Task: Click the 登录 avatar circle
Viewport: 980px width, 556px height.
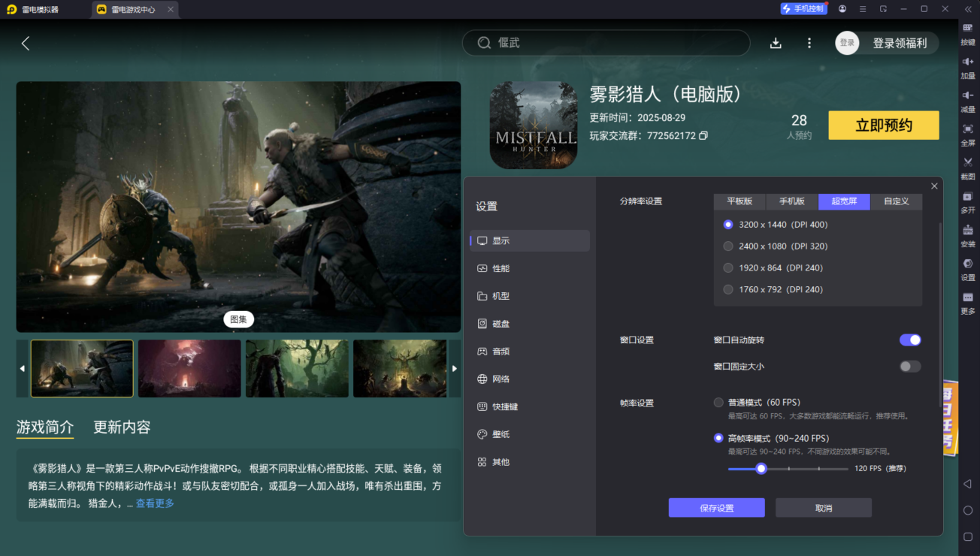Action: (x=847, y=44)
